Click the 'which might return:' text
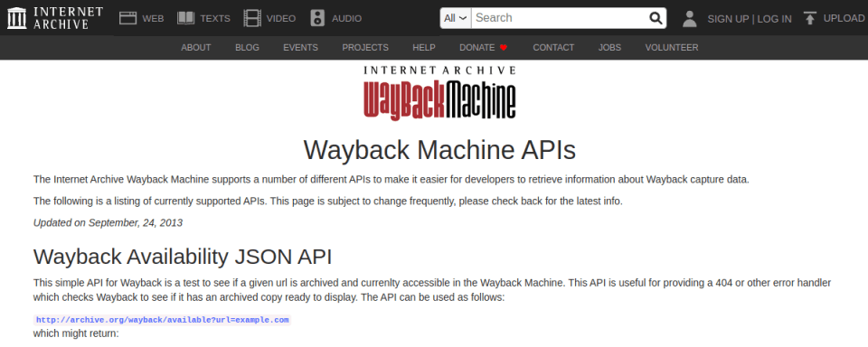 (76, 333)
